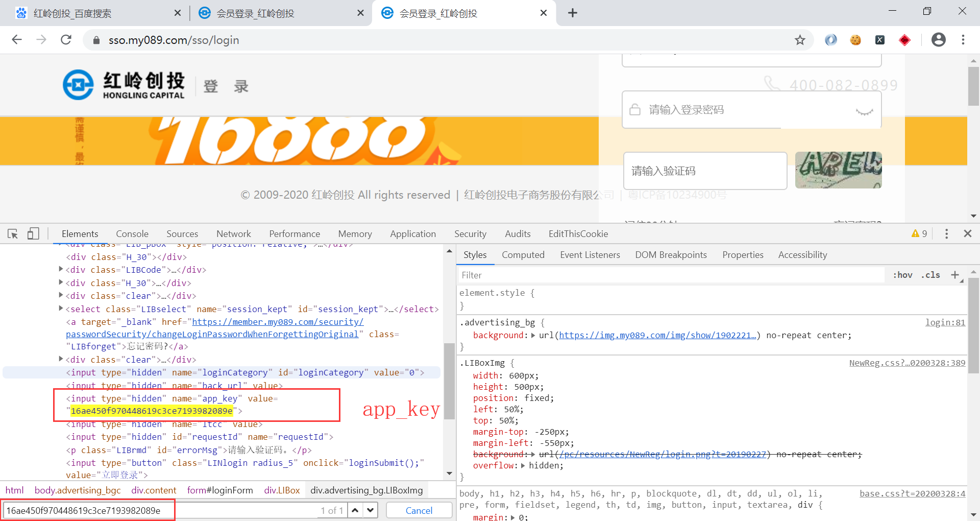
Task: Open the Sources tab
Action: pyautogui.click(x=182, y=234)
